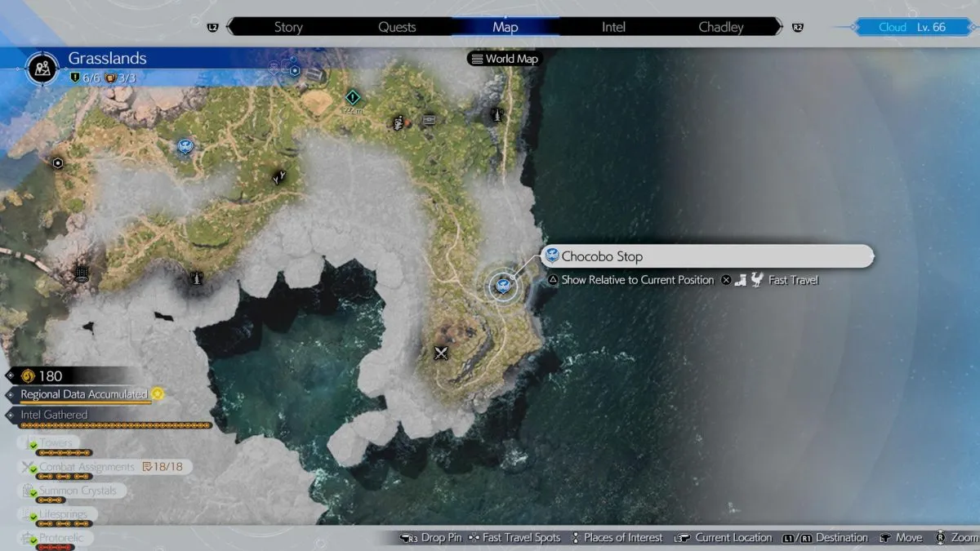Select the Chocobo Stop icon near the upper-left grasslands

coord(185,146)
